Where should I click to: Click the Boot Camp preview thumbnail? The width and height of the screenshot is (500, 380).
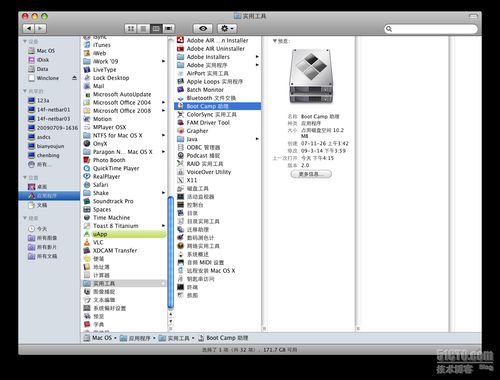tap(311, 77)
